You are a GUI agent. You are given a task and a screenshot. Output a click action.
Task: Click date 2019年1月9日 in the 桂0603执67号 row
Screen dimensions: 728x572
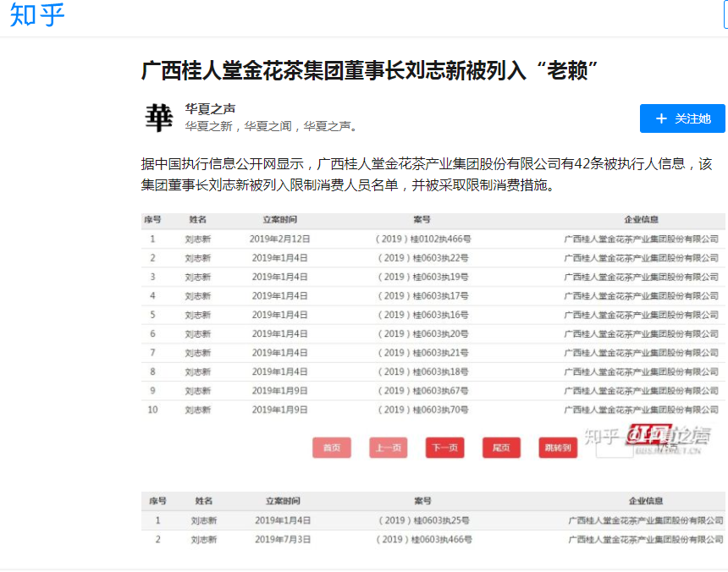click(x=279, y=391)
